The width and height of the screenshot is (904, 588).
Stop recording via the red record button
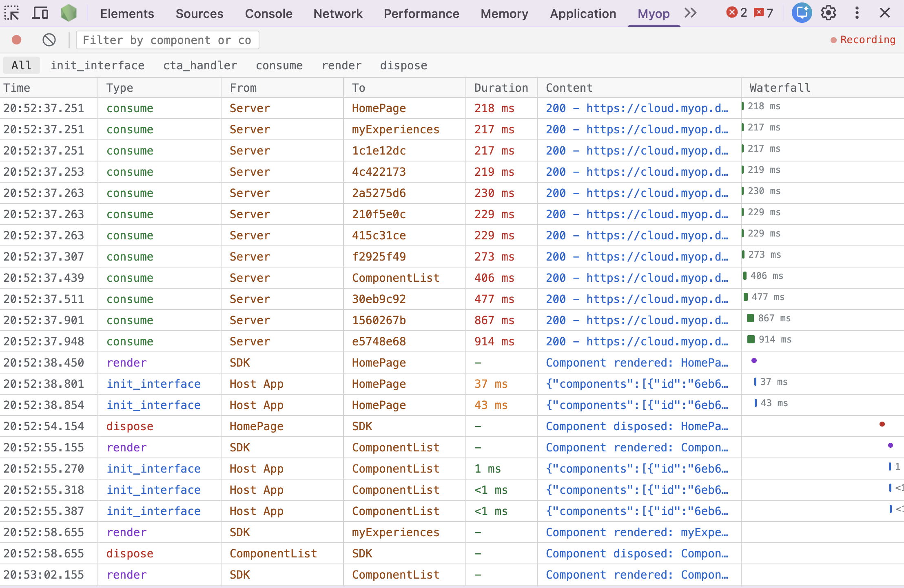[16, 40]
